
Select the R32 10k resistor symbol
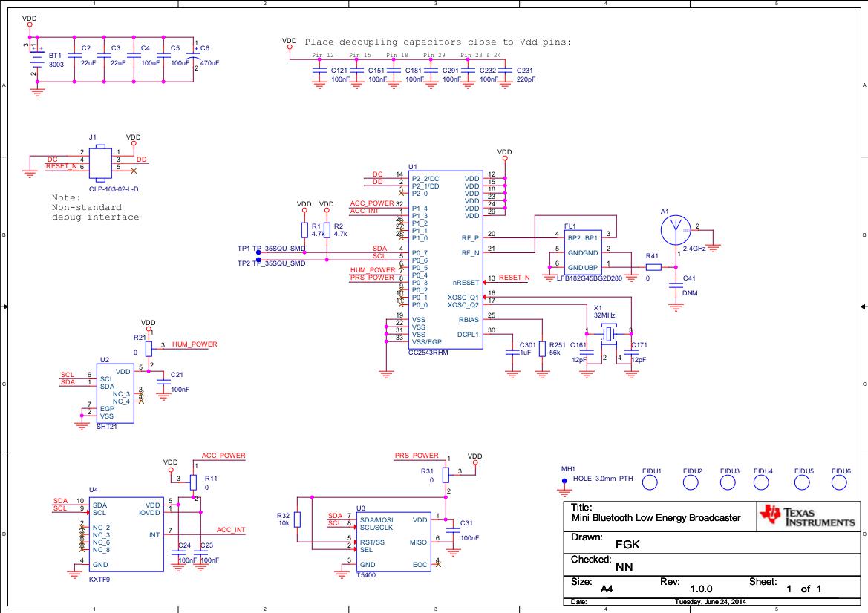298,519
